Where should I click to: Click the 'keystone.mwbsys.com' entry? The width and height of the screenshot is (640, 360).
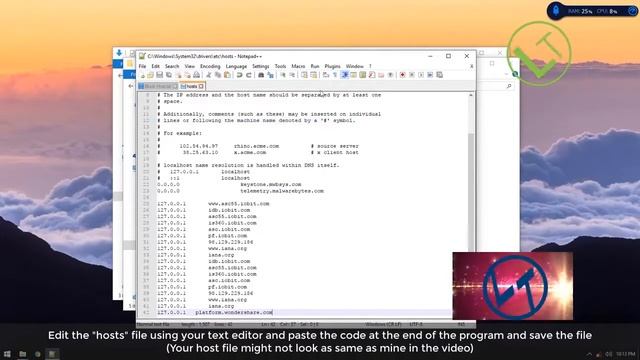271,184
